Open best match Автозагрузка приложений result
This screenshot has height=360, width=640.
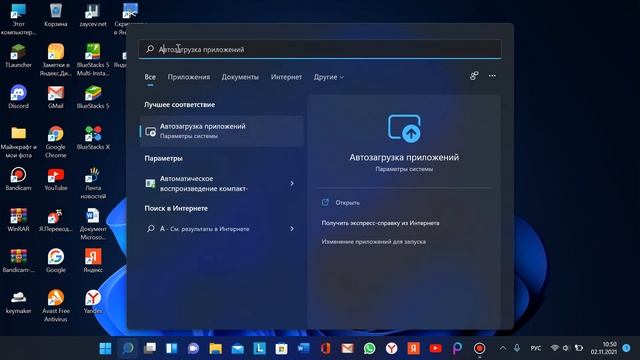click(x=222, y=131)
